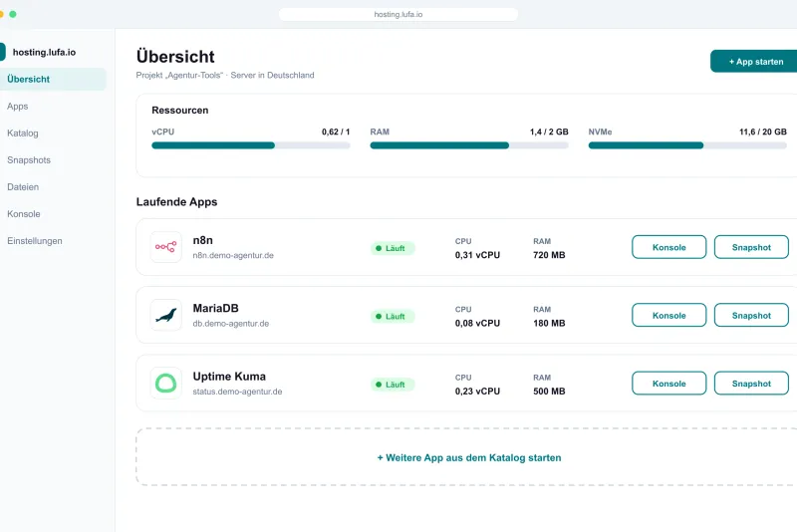Click the green window maximize dot
Viewport: 797px width, 532px height.
coord(13,14)
